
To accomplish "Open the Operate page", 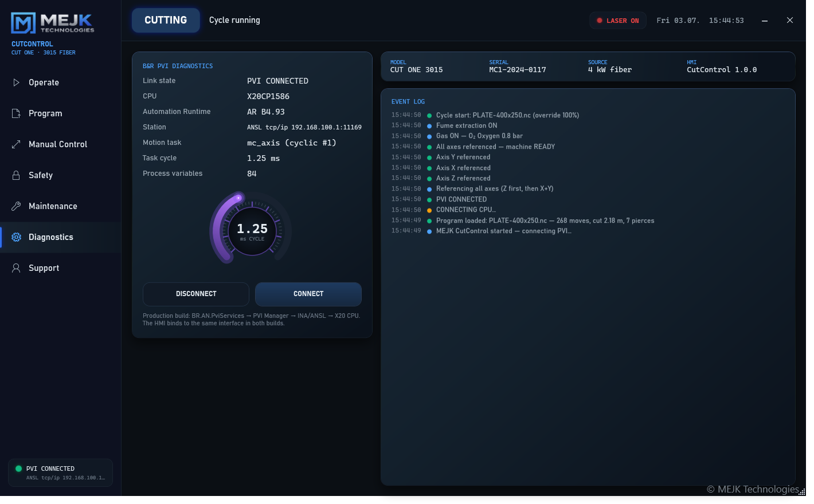I will (x=61, y=82).
